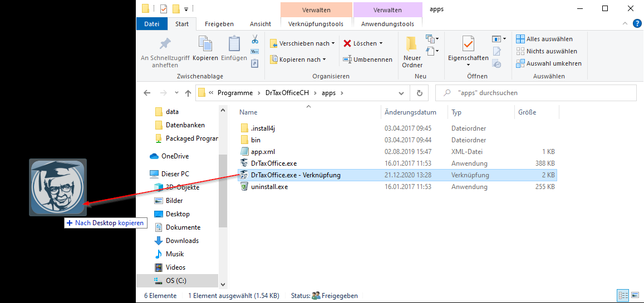Go back with the left arrow
644x303 pixels.
147,93
